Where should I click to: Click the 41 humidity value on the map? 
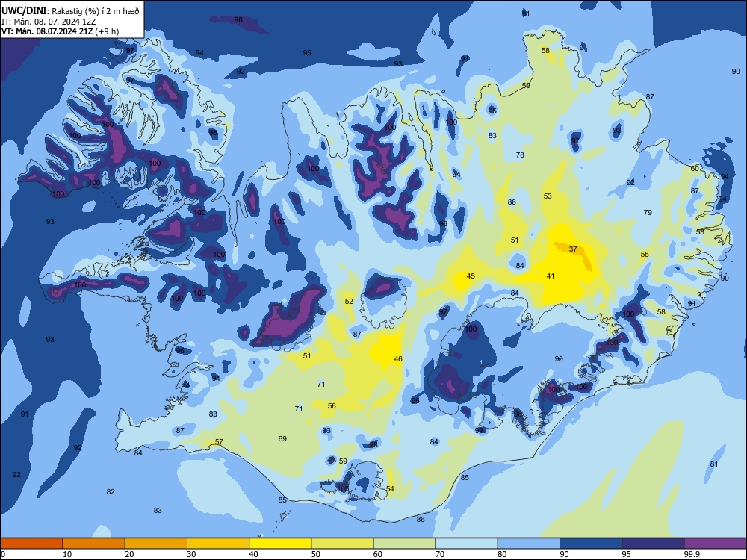(x=551, y=276)
